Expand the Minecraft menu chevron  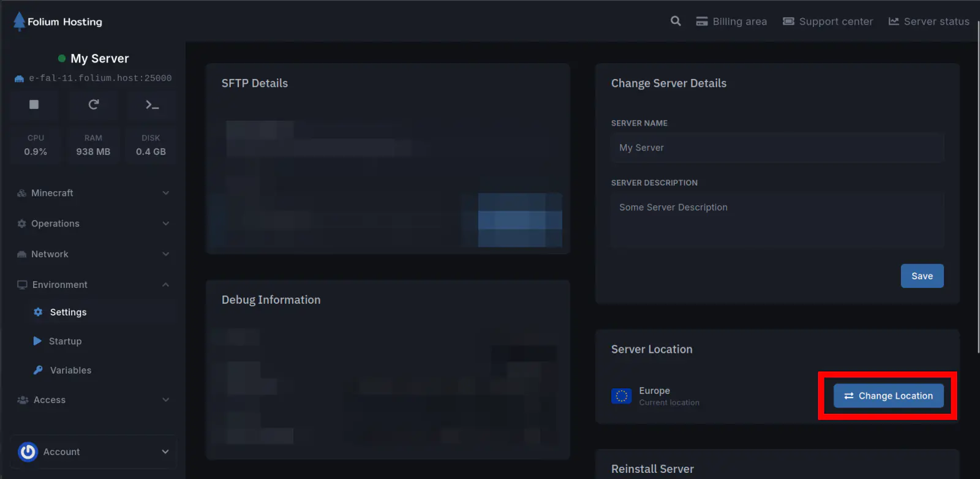point(165,193)
